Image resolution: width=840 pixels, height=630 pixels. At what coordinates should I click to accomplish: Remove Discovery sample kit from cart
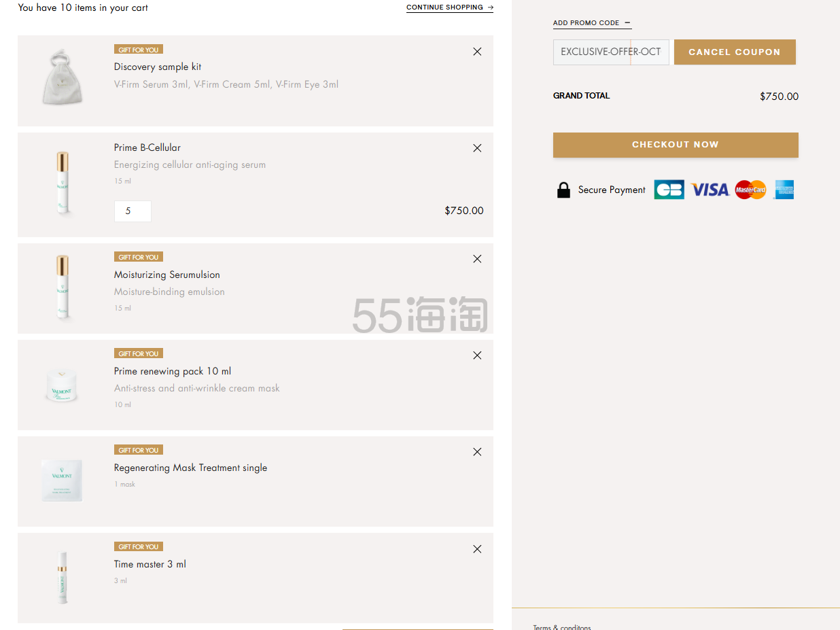(x=477, y=52)
